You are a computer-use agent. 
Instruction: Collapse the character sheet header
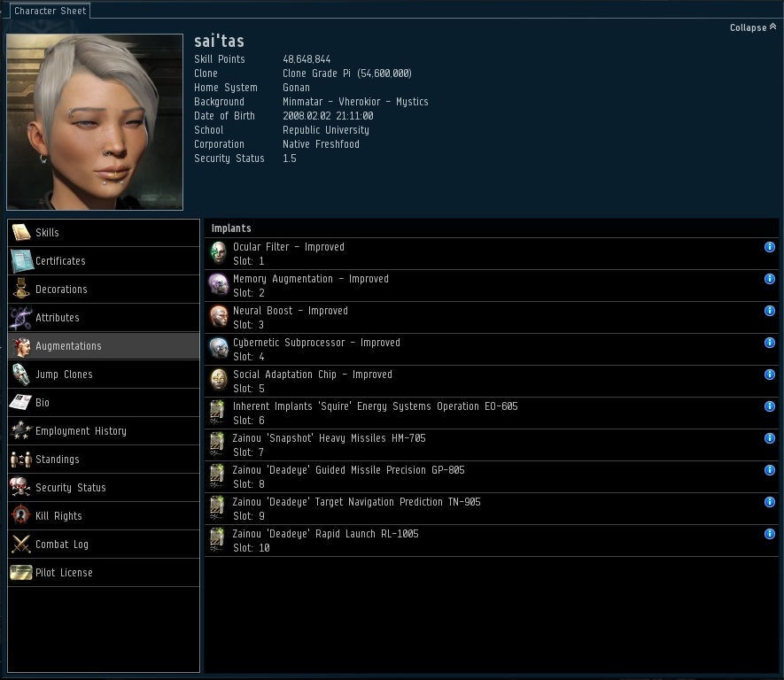point(752,27)
